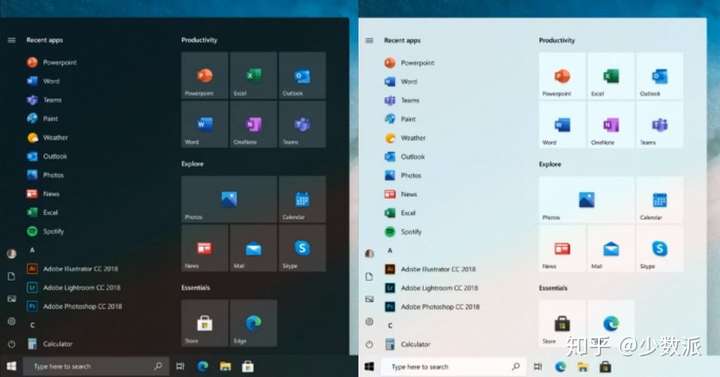Open the Teams tile in light Start menu
Screen dimensions: 720x377
click(x=660, y=125)
